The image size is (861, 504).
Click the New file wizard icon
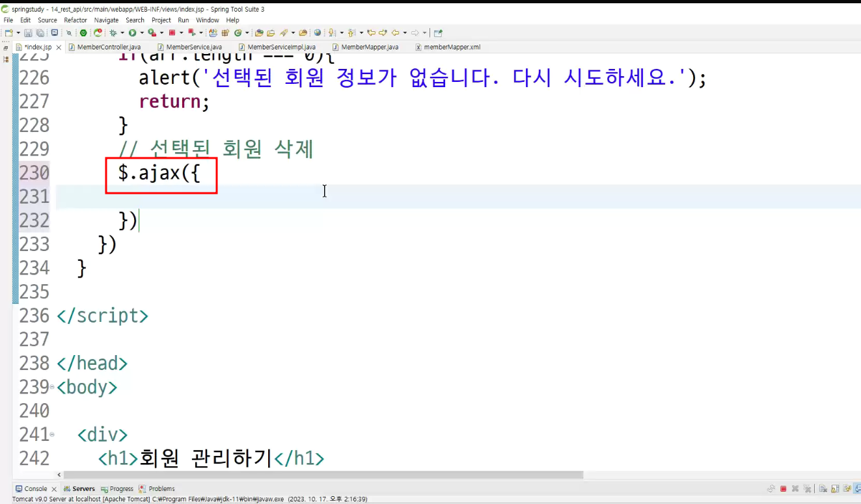tap(8, 33)
